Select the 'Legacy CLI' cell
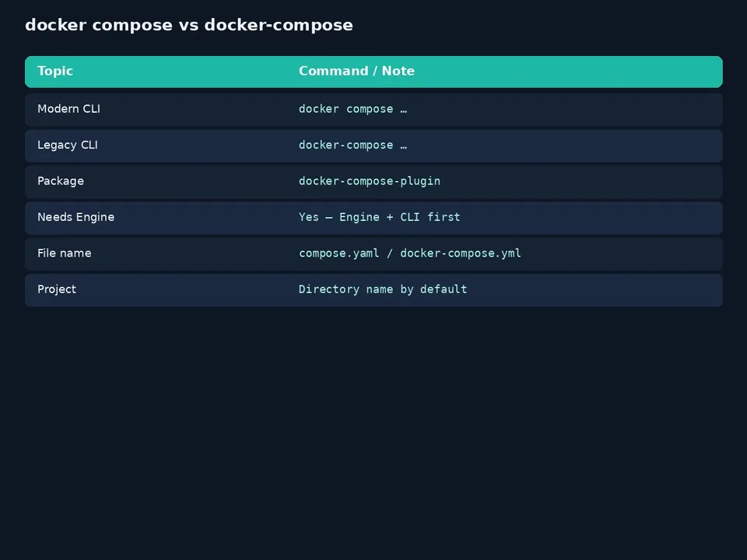Image resolution: width=747 pixels, height=560 pixels. 68,145
